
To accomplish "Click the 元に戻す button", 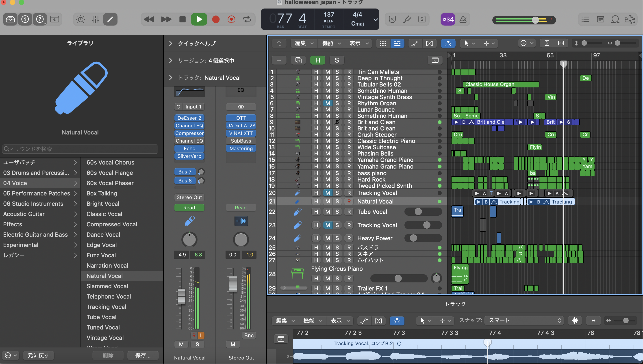I will (x=38, y=355).
